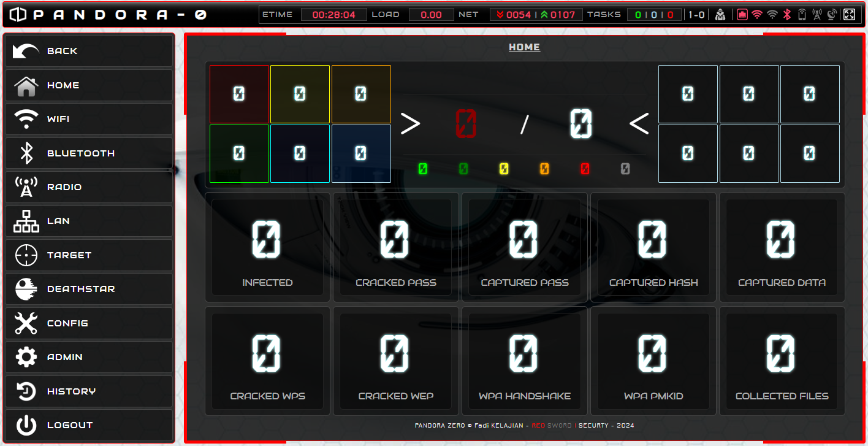
Task: Click the hacker figure icon in status bar
Action: point(720,15)
